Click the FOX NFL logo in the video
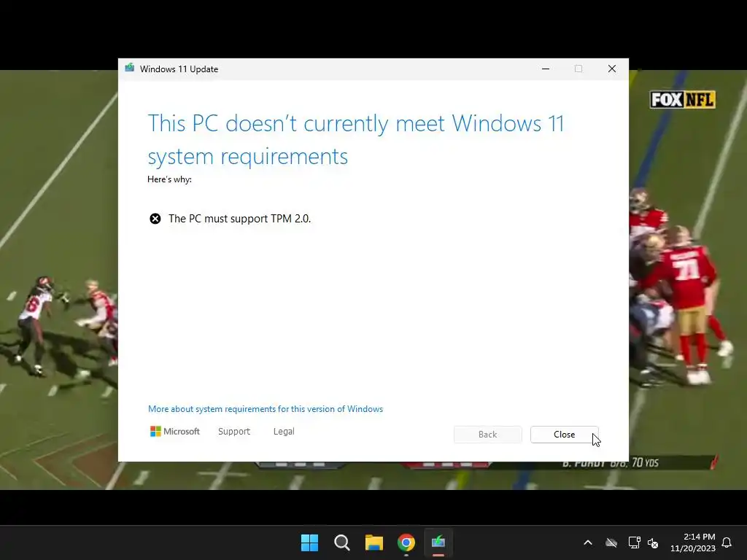747x560 pixels. [683, 99]
